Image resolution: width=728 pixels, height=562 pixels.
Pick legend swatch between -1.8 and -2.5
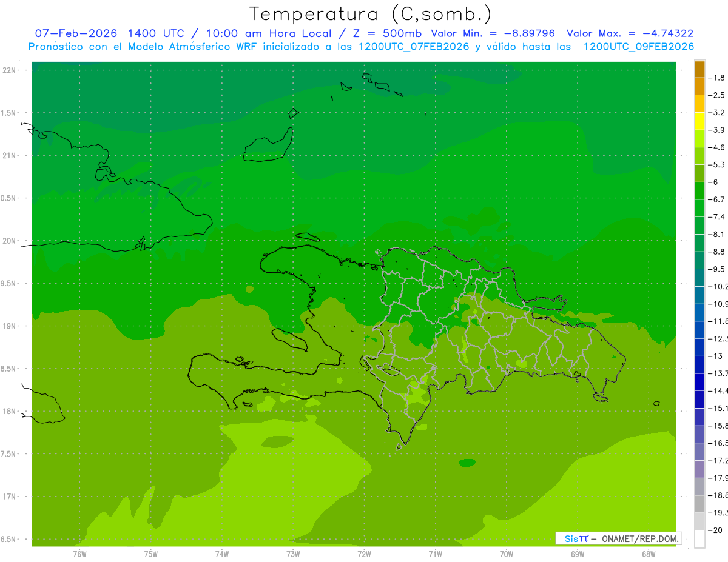[x=699, y=86]
